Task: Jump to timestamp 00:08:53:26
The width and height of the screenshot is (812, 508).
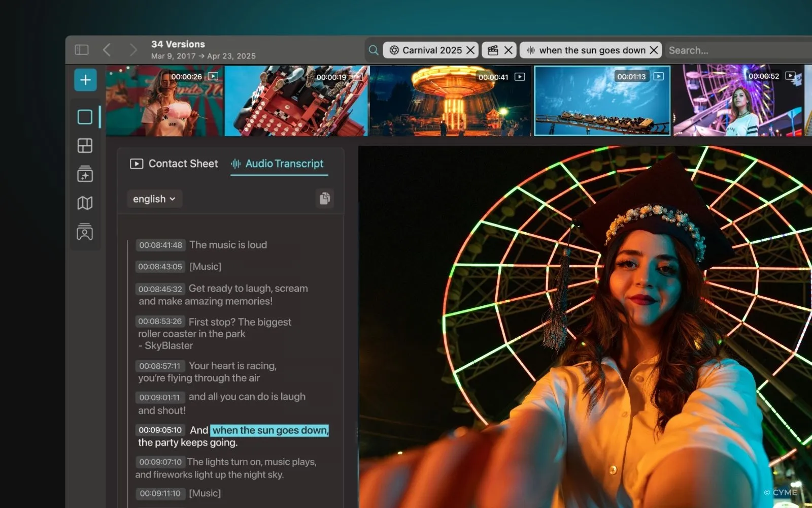Action: point(160,321)
